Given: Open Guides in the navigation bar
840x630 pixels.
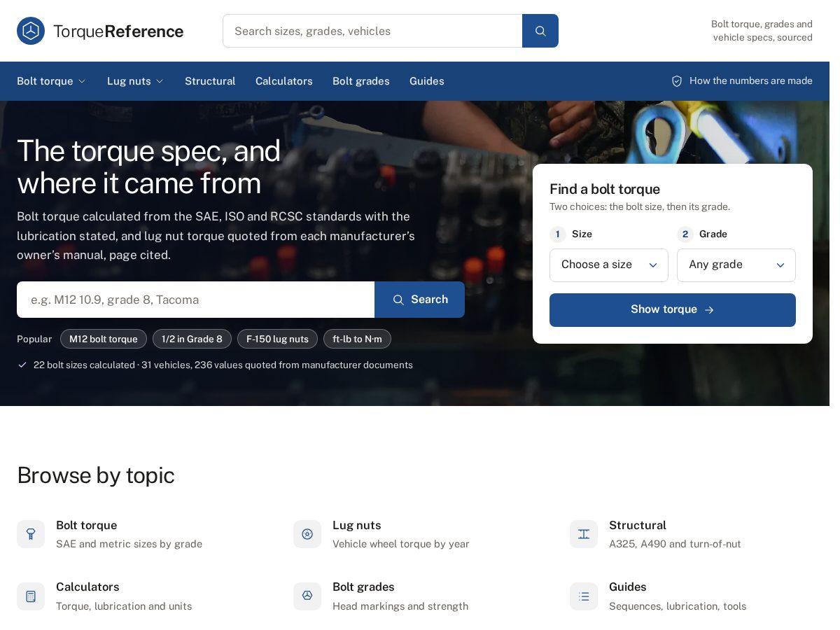Looking at the screenshot, I should click(427, 81).
